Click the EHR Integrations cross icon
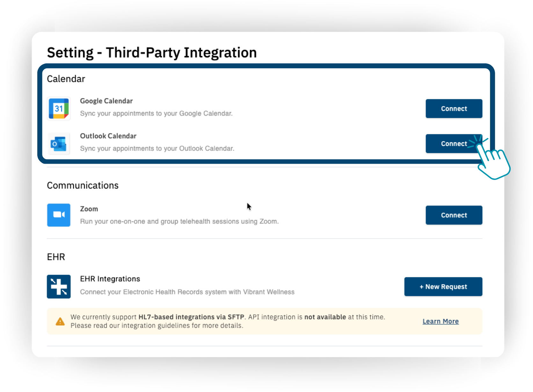Viewport: 533px width, 392px height. pyautogui.click(x=59, y=287)
